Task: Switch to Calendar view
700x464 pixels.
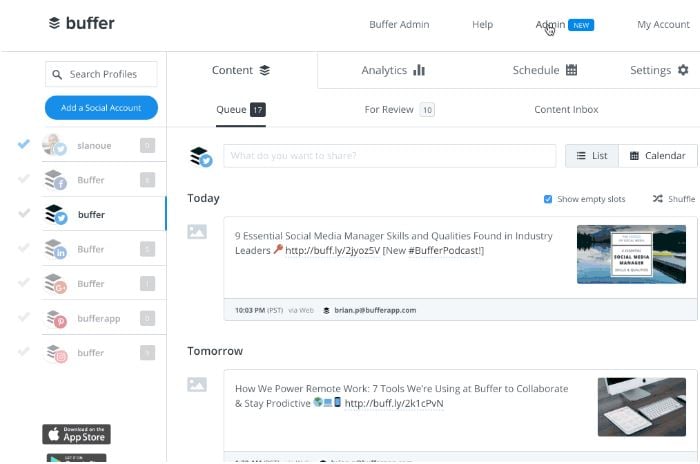Action: pos(658,156)
